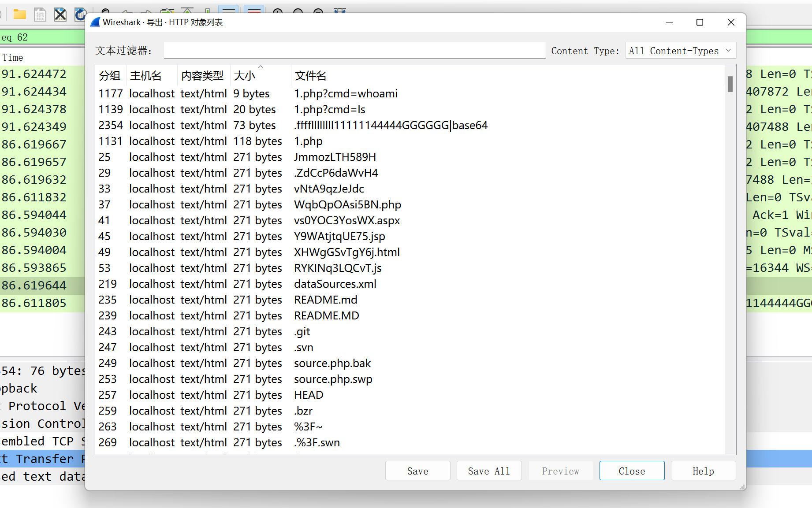Click the close capture file icon
The image size is (812, 508).
(60, 15)
